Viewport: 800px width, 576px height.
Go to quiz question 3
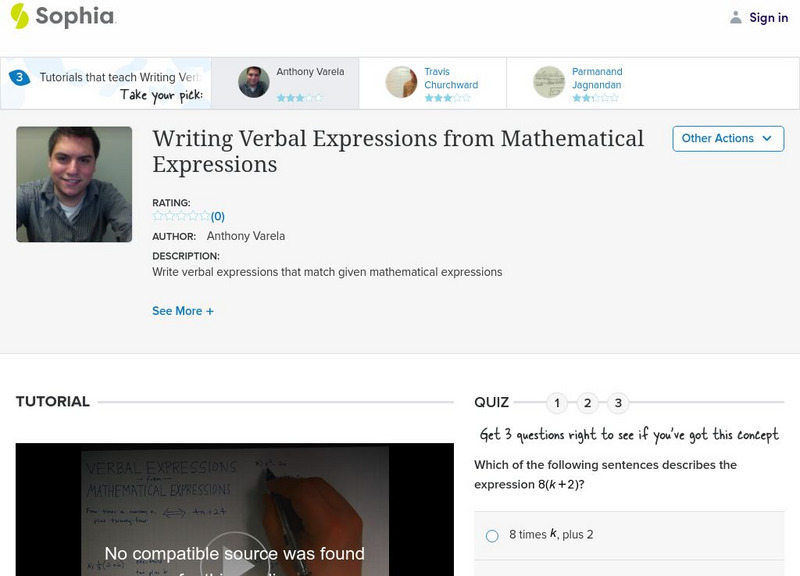pos(618,403)
